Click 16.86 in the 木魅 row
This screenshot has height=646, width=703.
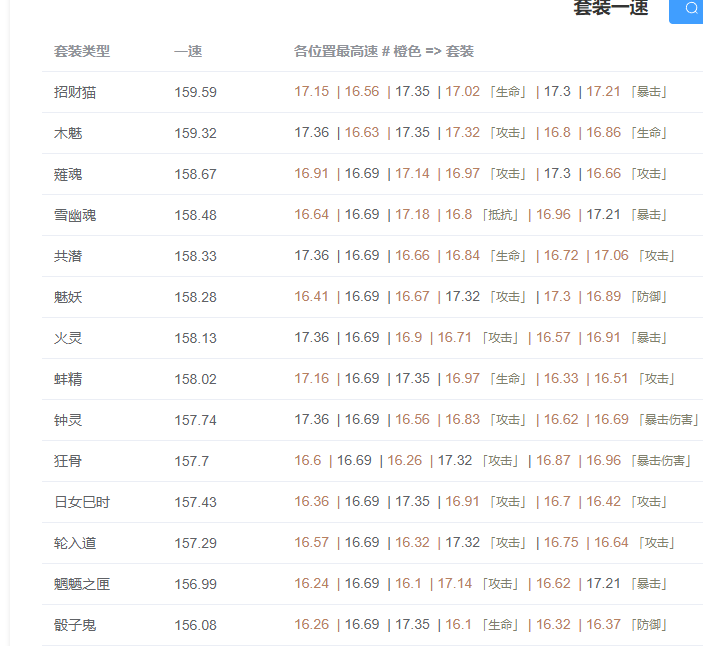point(603,132)
